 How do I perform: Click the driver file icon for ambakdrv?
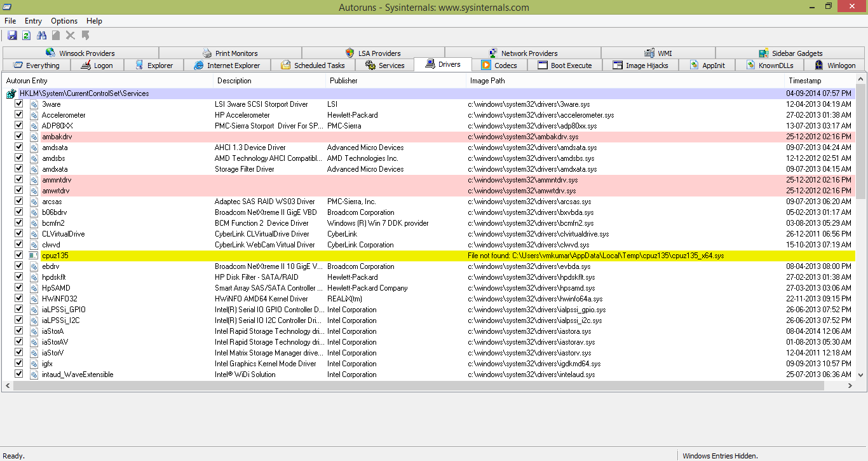pyautogui.click(x=34, y=137)
